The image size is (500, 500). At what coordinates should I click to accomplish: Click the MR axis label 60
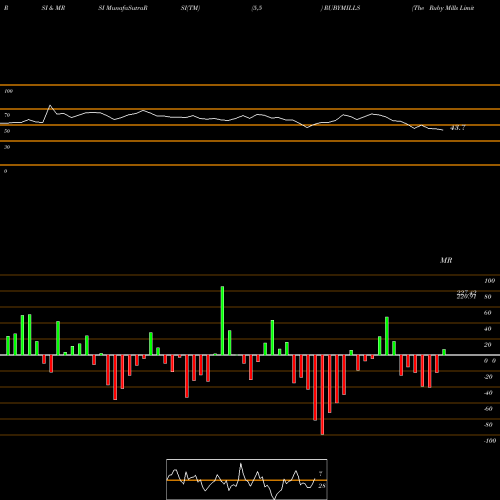488,313
